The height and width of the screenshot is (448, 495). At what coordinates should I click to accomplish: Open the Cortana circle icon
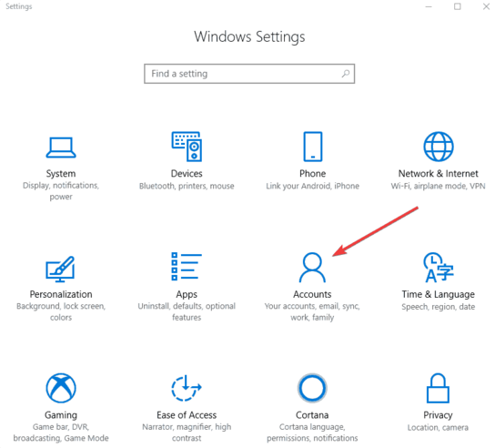(x=312, y=388)
